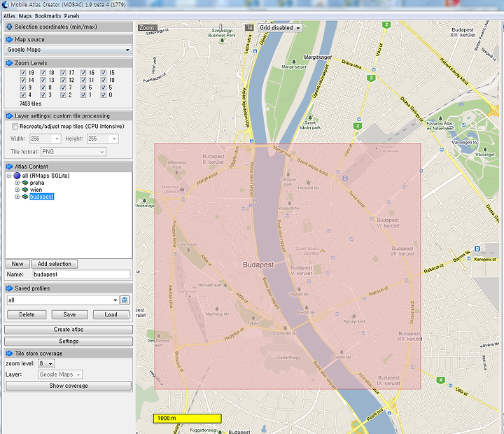Click the '7403 tiles' count text
Viewport: 504px width, 434px height.
(30, 104)
